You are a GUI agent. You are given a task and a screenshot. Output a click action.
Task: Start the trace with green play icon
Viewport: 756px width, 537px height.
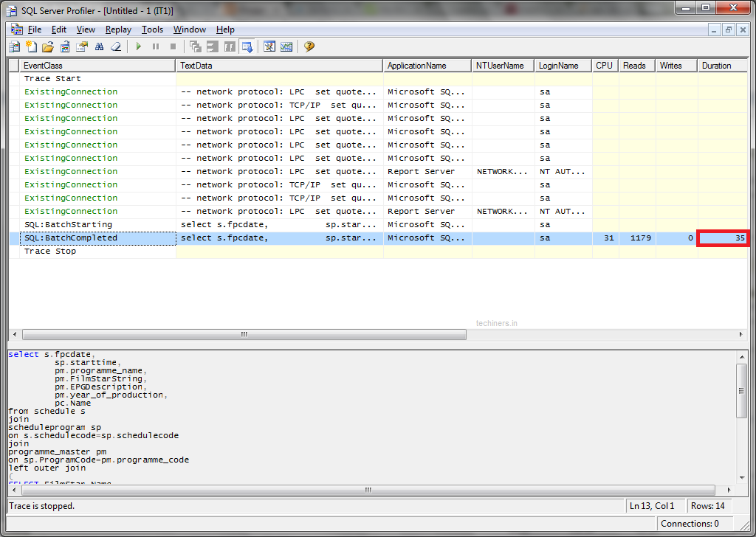coord(139,46)
